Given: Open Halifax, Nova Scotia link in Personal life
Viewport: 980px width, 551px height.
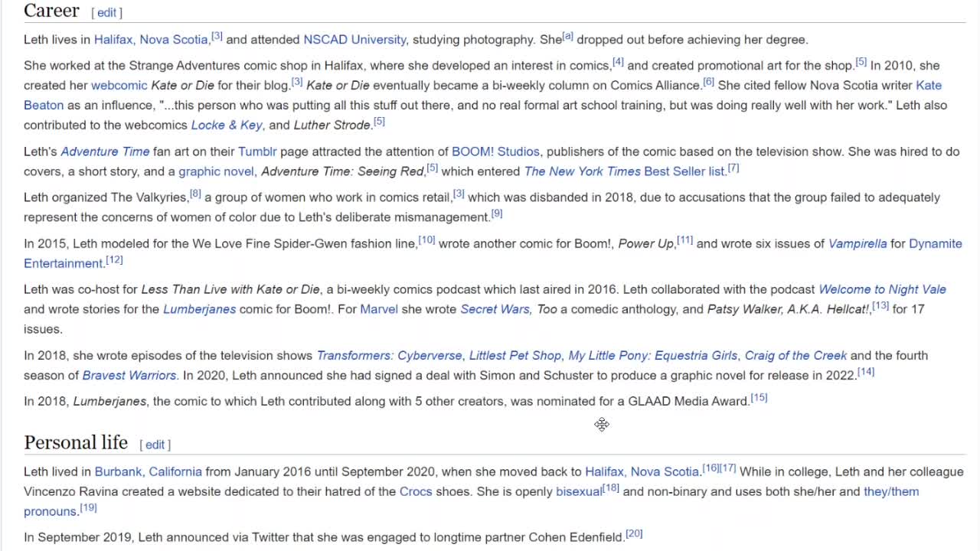Looking at the screenshot, I should pos(642,471).
